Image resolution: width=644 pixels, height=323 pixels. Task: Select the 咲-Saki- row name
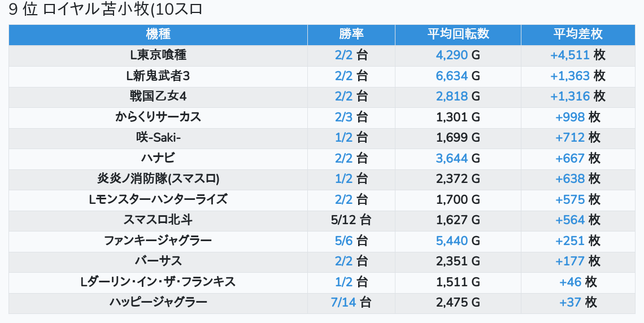158,138
